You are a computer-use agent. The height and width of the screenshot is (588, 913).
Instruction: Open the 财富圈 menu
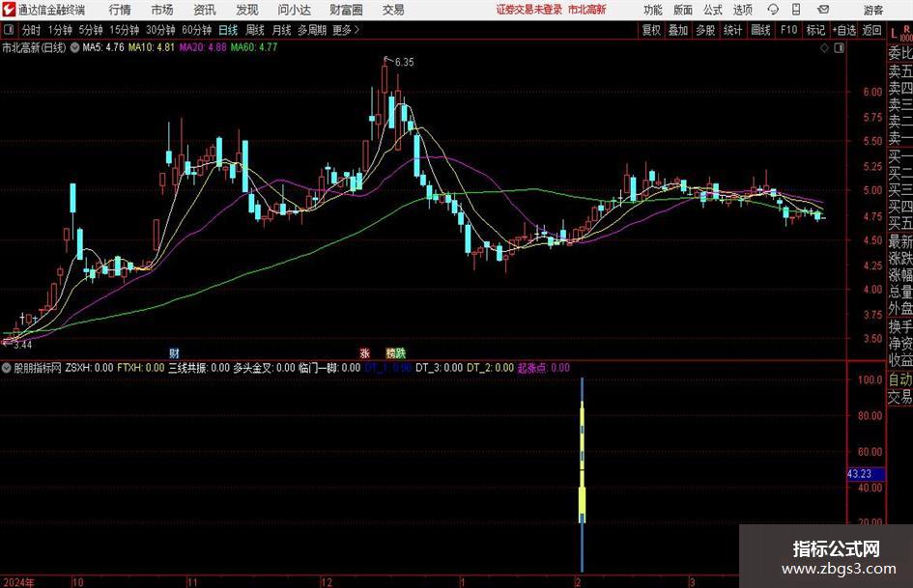pos(346,10)
